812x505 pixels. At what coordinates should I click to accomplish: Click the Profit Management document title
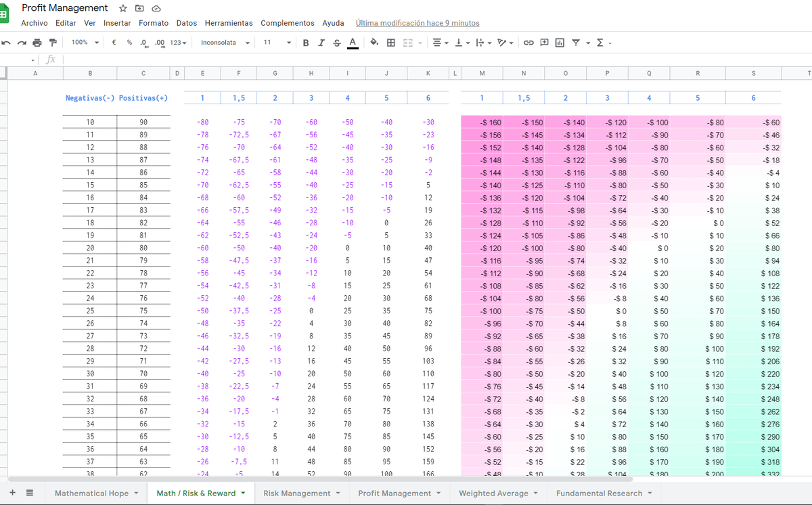(x=65, y=8)
